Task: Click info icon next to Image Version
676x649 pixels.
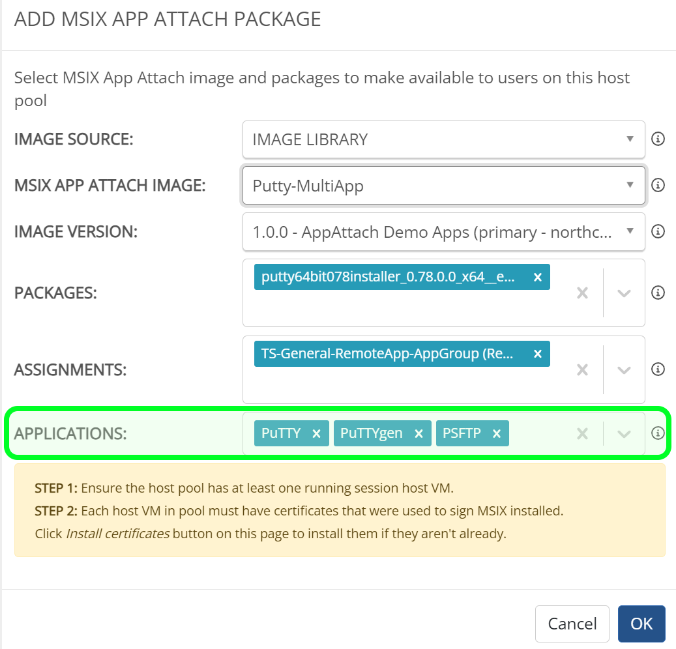Action: pos(658,232)
